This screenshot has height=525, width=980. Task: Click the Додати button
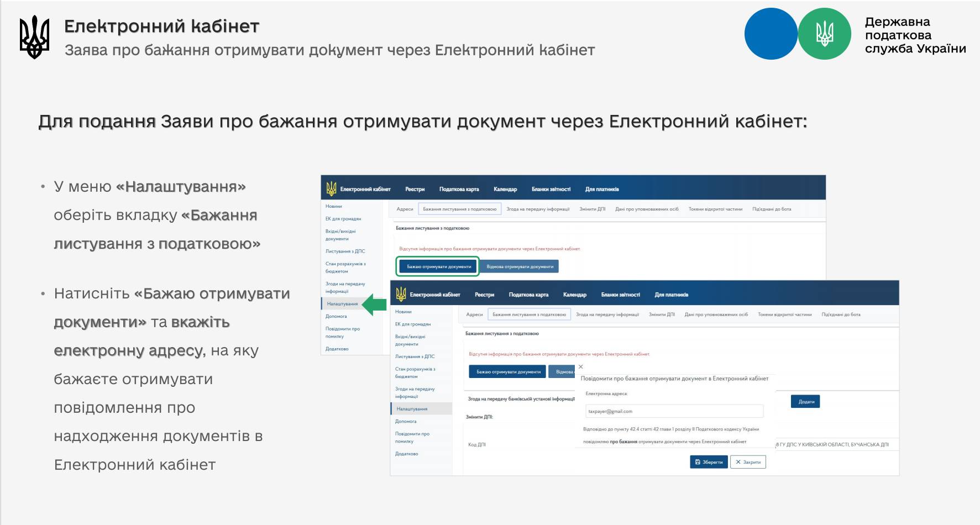click(x=806, y=402)
